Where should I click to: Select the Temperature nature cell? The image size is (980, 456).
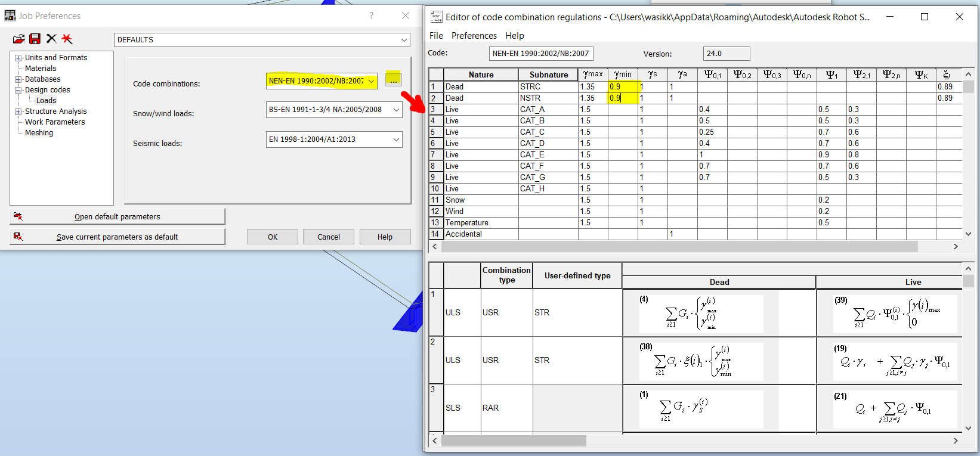[481, 223]
